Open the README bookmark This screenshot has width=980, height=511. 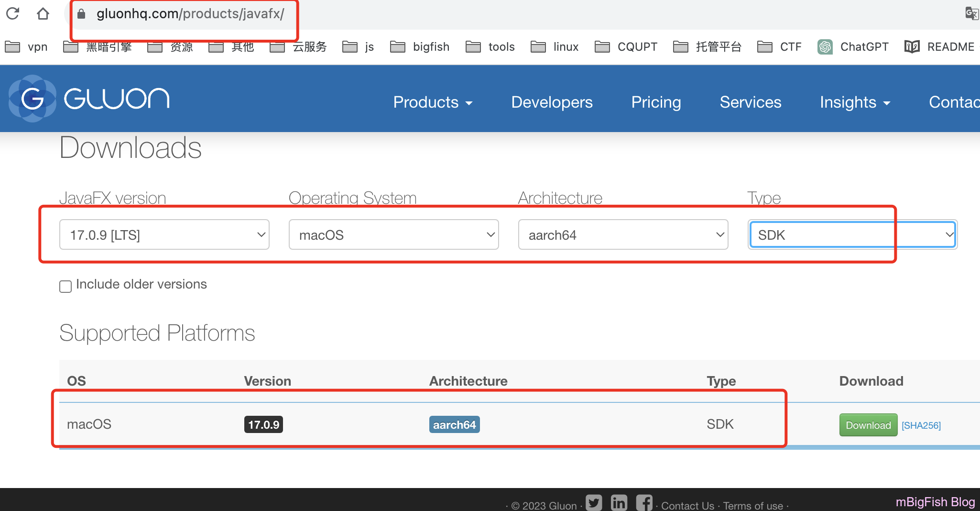point(940,47)
